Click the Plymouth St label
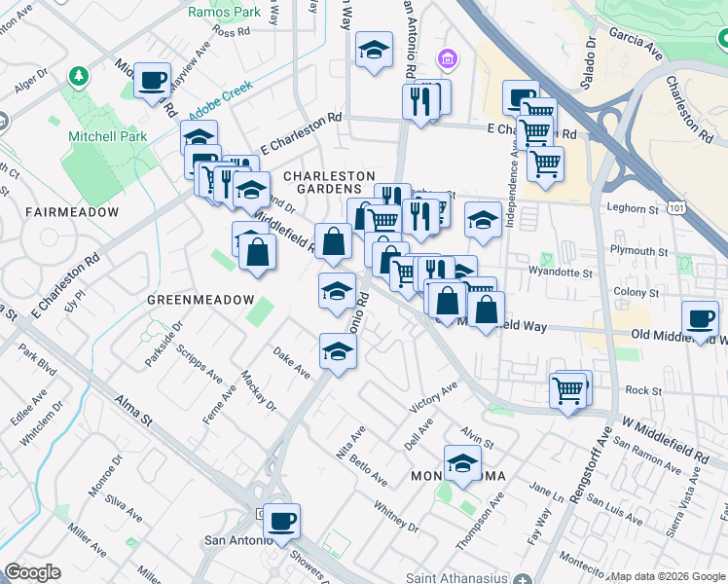This screenshot has height=584, width=728. [638, 251]
